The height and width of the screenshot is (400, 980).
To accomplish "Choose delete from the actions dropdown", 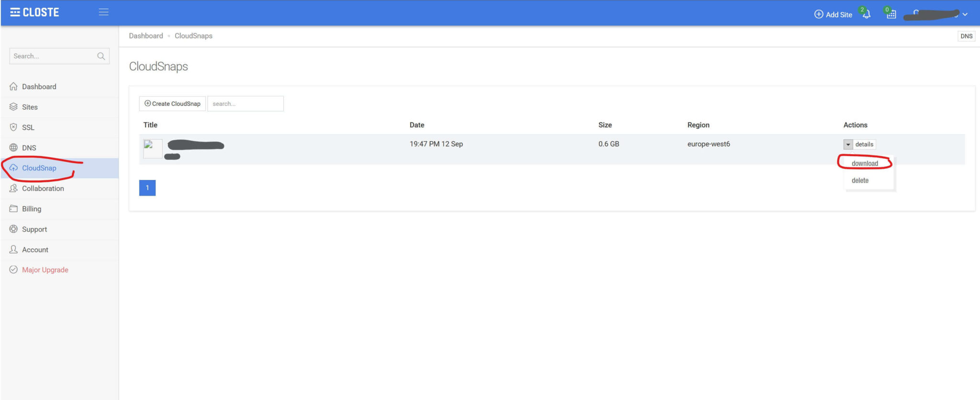I will click(860, 180).
